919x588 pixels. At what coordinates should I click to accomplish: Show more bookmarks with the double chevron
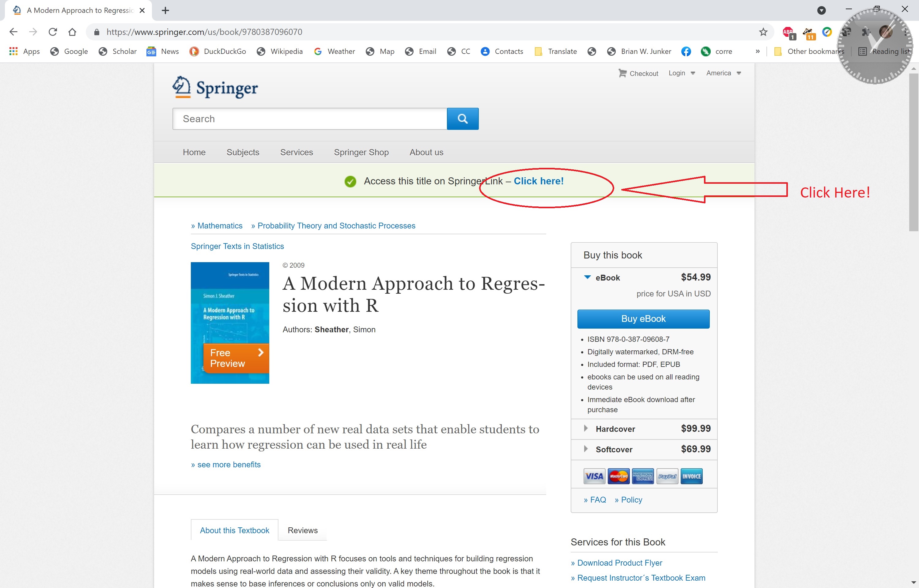(758, 51)
